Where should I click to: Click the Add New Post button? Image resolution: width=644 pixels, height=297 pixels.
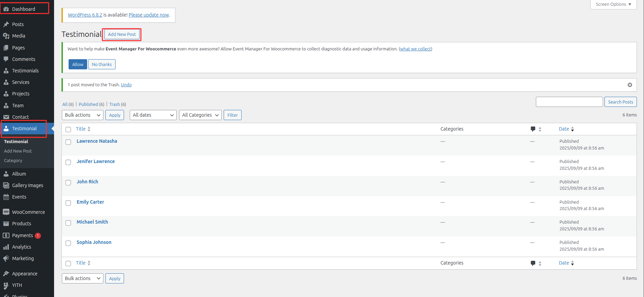pyautogui.click(x=122, y=35)
